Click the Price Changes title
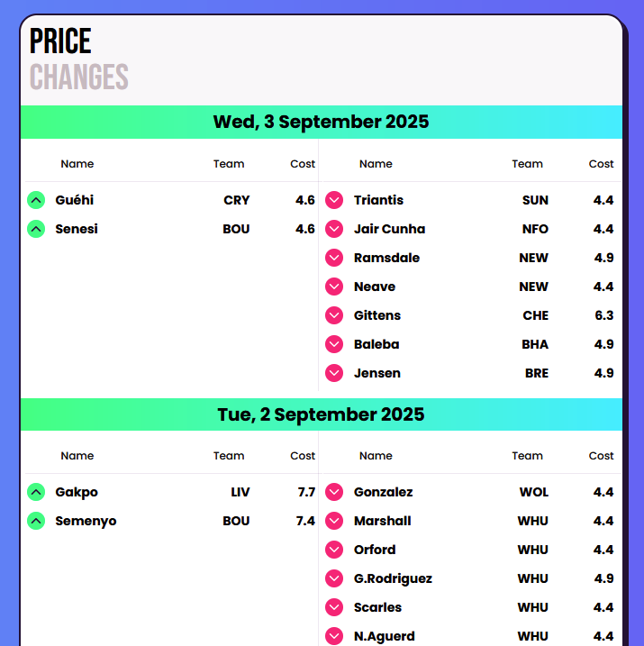The height and width of the screenshot is (646, 644). [x=79, y=59]
